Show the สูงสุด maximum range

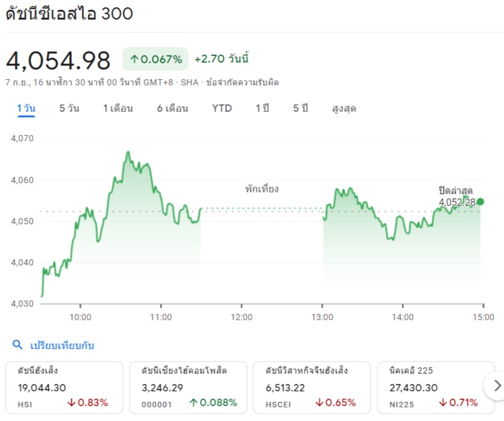click(x=344, y=109)
